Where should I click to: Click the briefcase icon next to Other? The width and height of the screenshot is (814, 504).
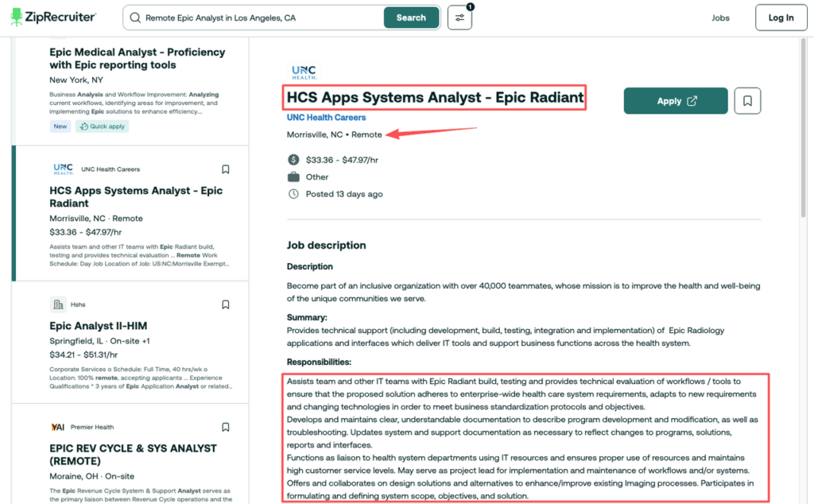click(293, 176)
